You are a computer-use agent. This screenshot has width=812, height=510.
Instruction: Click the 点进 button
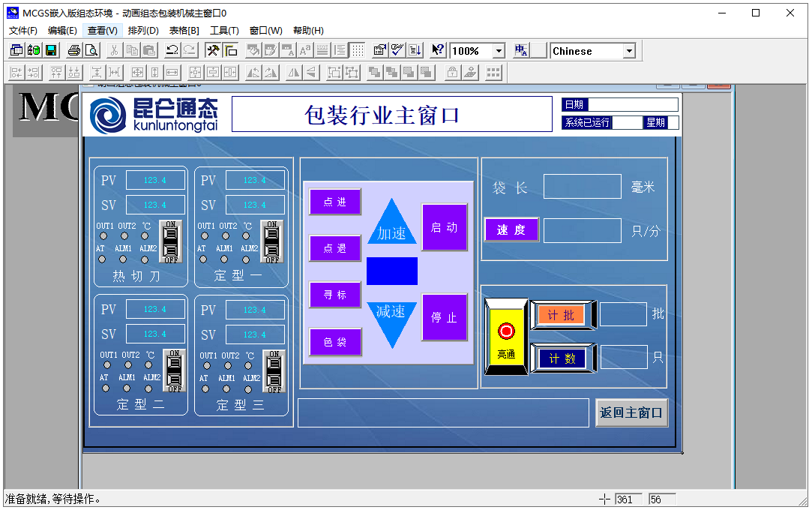335,202
